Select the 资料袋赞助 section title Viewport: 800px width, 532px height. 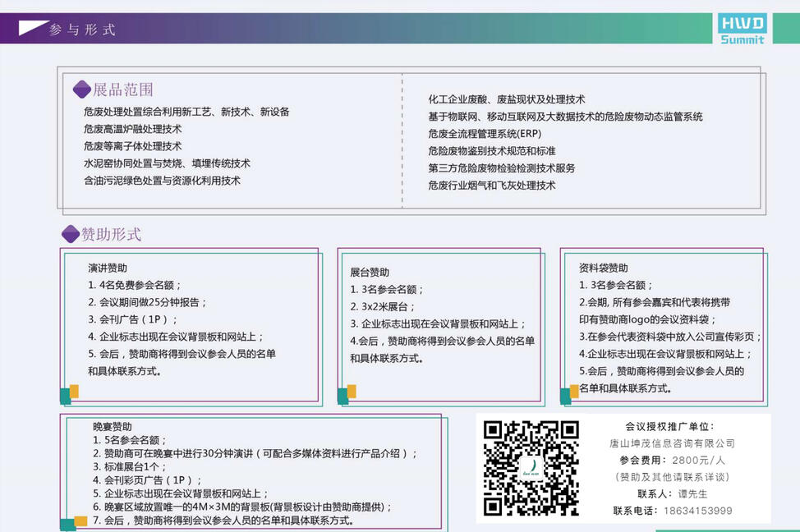click(x=603, y=268)
